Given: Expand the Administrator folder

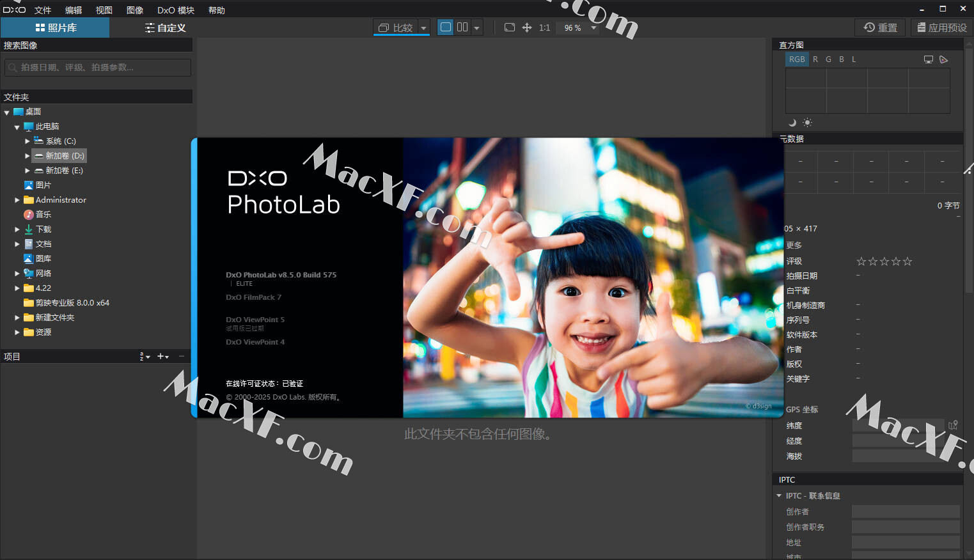Looking at the screenshot, I should click(17, 199).
